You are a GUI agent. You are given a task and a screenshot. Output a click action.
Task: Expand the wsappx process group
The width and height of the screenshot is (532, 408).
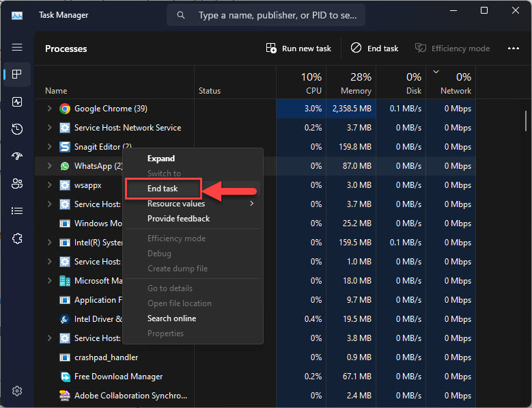point(50,185)
